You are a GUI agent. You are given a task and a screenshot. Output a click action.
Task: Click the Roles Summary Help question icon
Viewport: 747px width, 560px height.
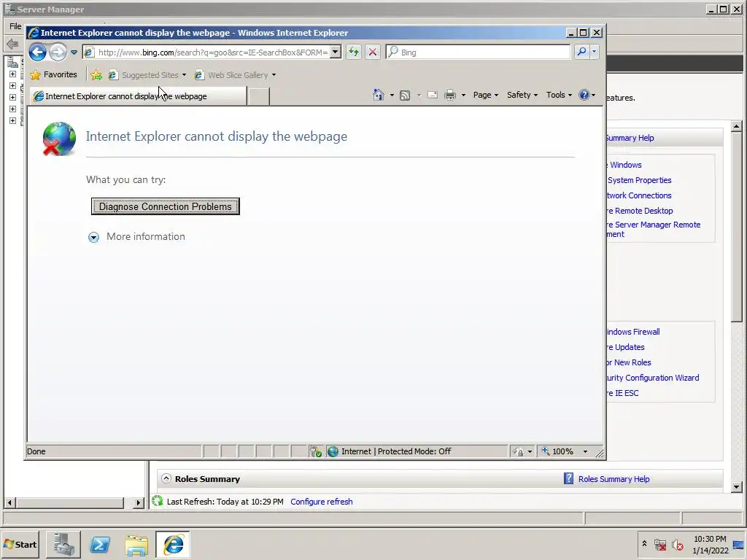[x=568, y=478]
